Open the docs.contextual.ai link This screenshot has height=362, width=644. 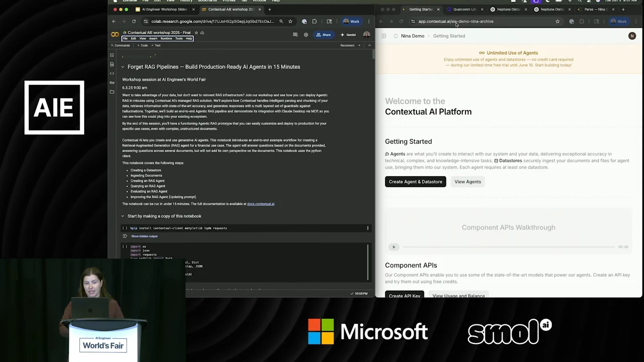pos(261,204)
